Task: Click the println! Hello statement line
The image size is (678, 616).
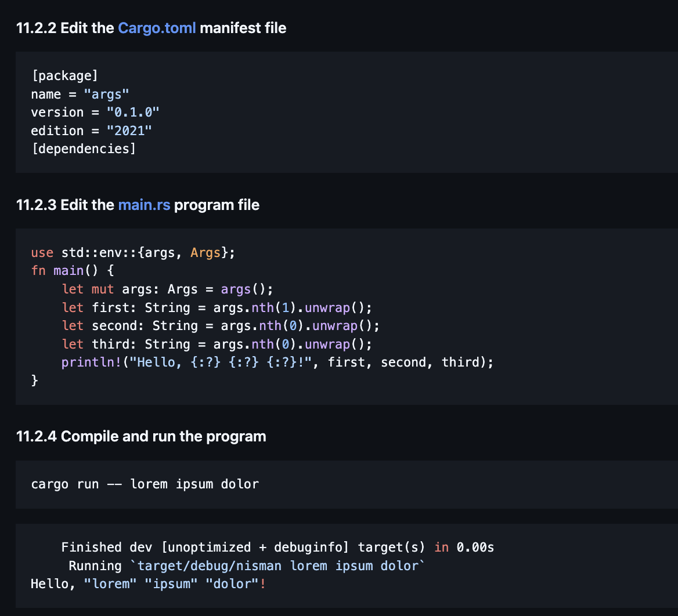Action: tap(277, 363)
